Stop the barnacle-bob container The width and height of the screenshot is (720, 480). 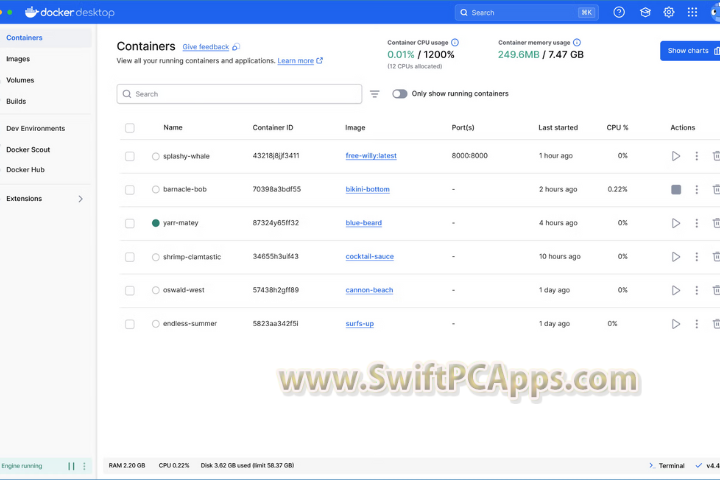tap(675, 189)
